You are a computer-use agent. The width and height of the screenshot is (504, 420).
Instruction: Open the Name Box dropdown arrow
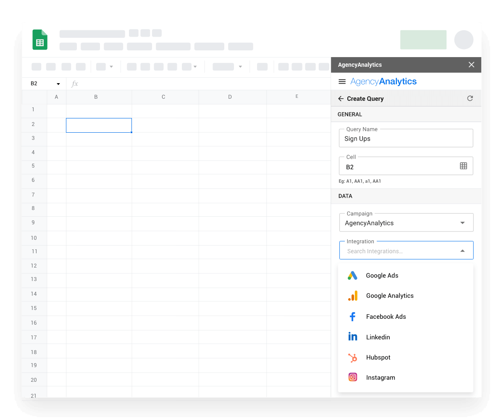click(x=58, y=84)
